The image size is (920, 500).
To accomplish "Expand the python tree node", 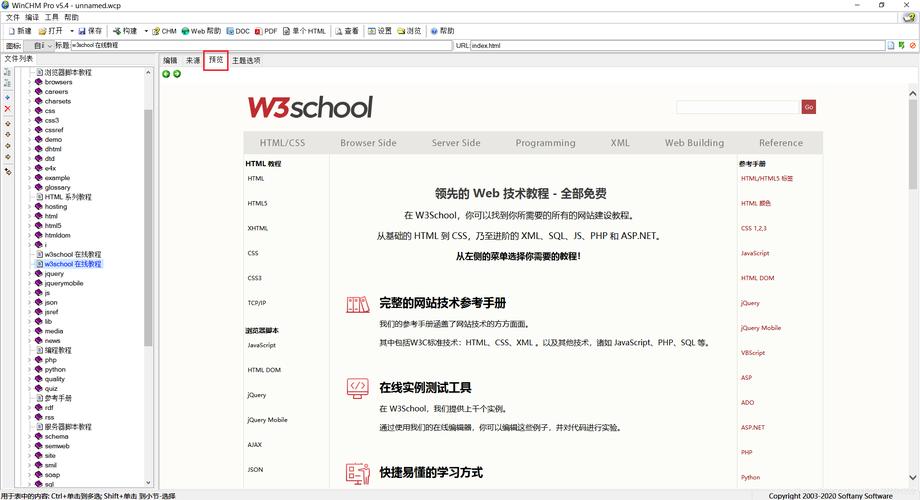I will point(29,370).
